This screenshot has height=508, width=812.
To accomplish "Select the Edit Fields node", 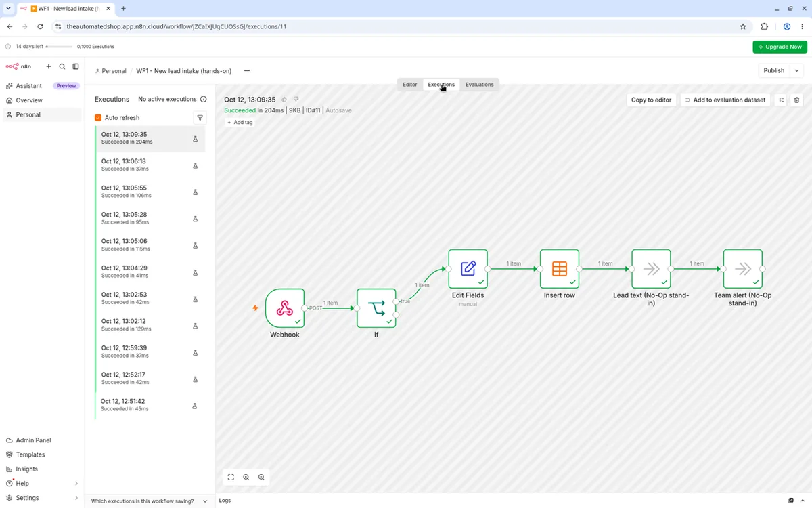I will (468, 269).
